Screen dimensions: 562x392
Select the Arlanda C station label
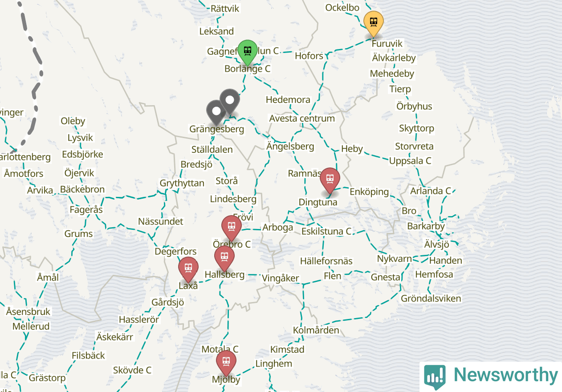click(x=430, y=191)
